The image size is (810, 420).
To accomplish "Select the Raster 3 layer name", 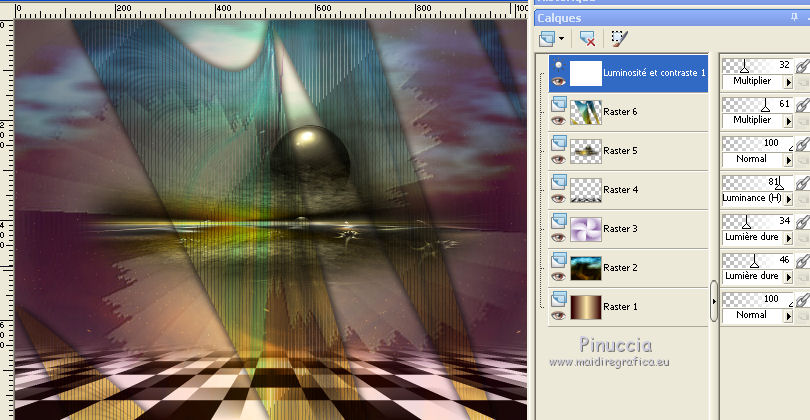I will click(620, 228).
